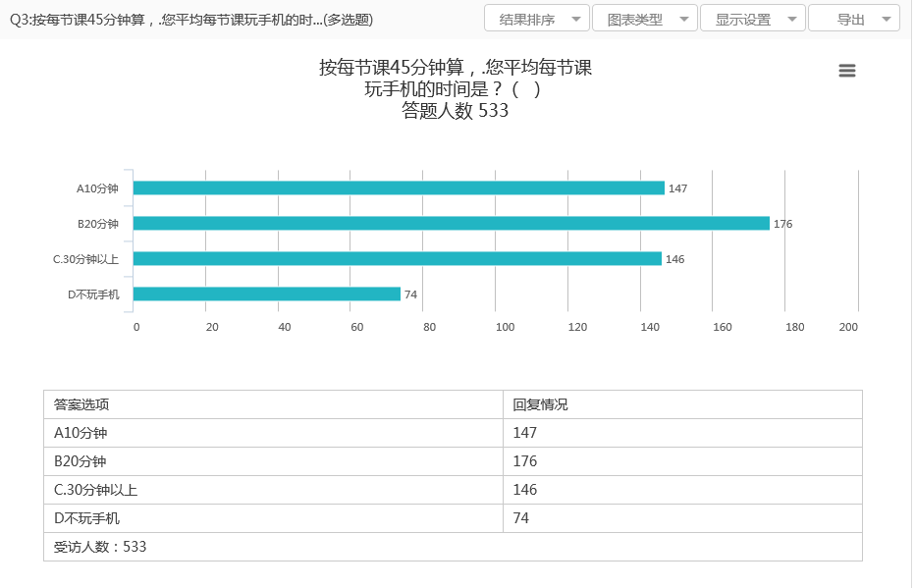Open the 图表类型 dropdown

pyautogui.click(x=645, y=19)
